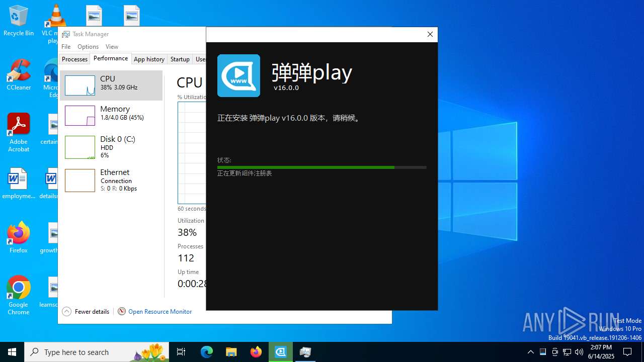Image resolution: width=644 pixels, height=362 pixels.
Task: Open the Windows Start menu
Action: tap(12, 352)
